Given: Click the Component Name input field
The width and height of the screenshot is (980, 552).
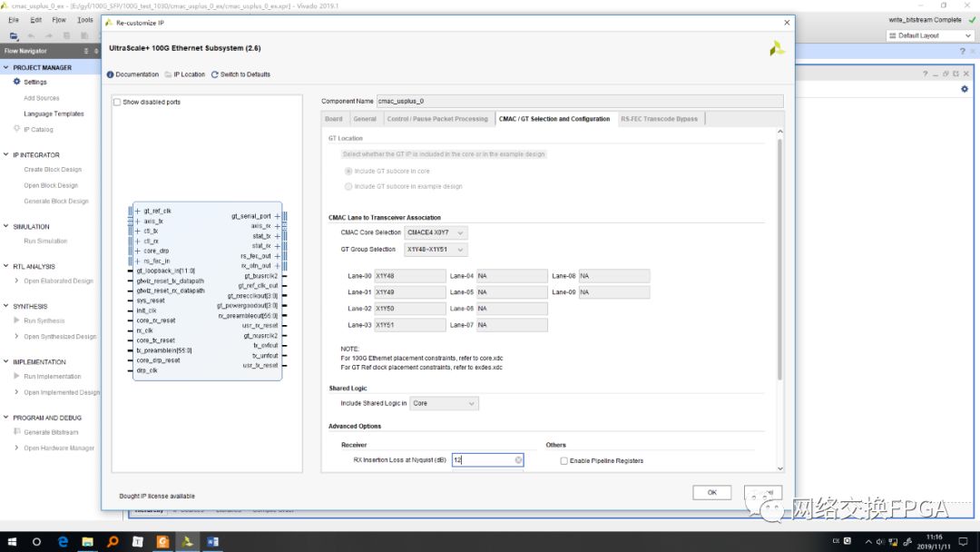Looking at the screenshot, I should [579, 101].
